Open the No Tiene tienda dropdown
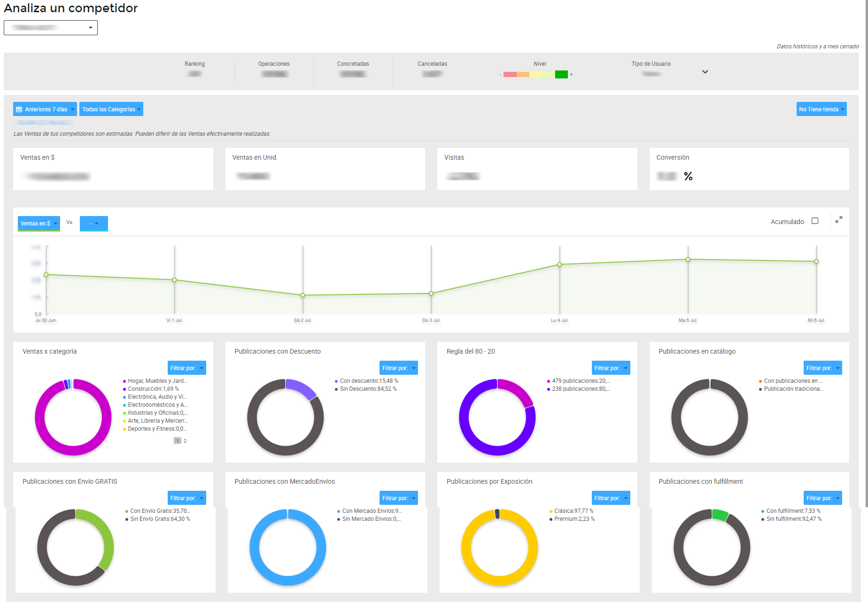This screenshot has width=868, height=611. (821, 109)
